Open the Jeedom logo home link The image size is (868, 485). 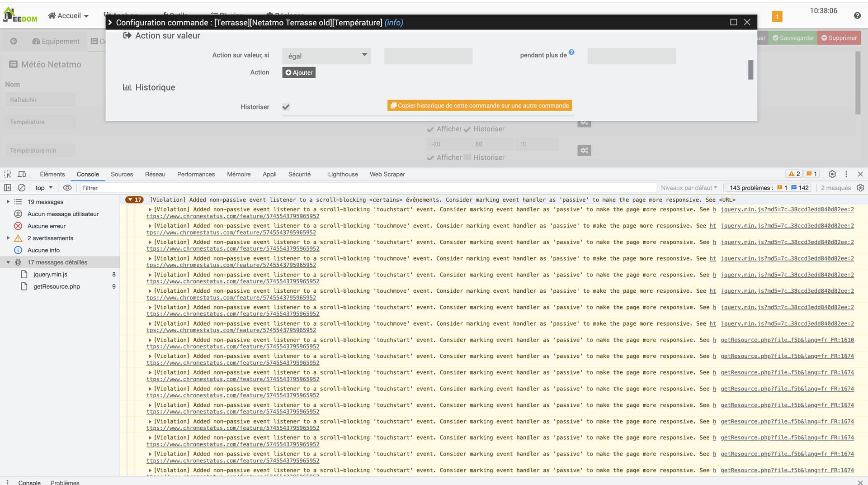(20, 15)
